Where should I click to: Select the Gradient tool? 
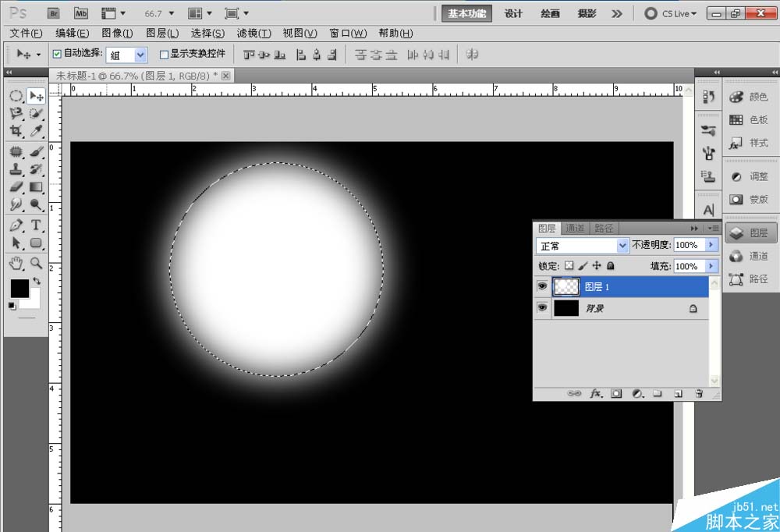tap(36, 186)
